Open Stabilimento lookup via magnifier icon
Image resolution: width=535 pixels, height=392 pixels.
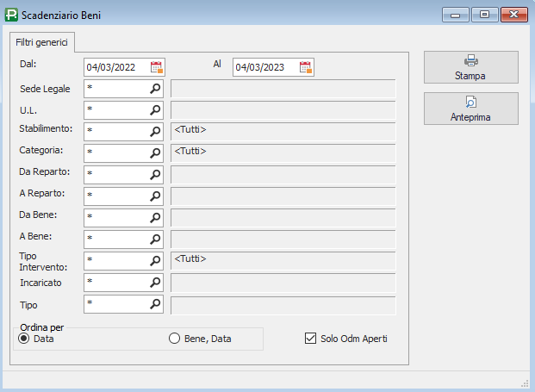(155, 131)
